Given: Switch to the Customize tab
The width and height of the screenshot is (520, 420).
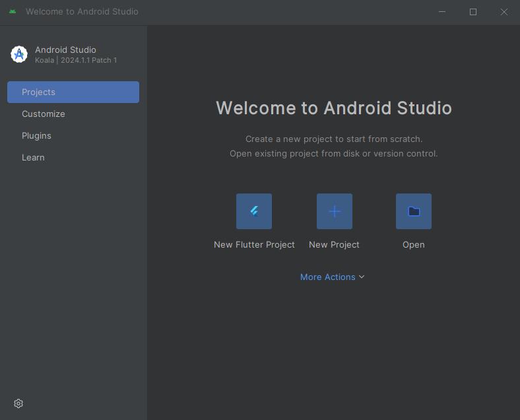Looking at the screenshot, I should (x=73, y=114).
